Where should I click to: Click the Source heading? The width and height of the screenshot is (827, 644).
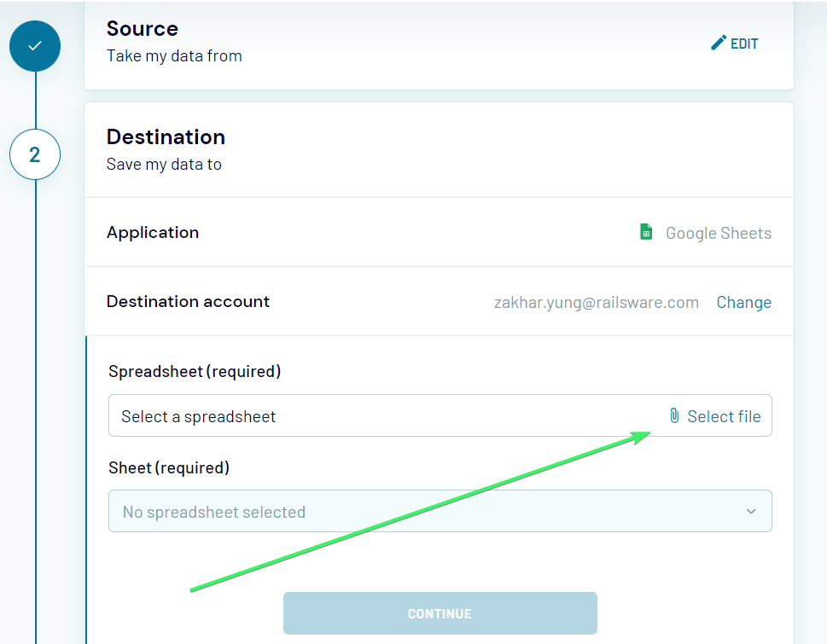pos(143,28)
